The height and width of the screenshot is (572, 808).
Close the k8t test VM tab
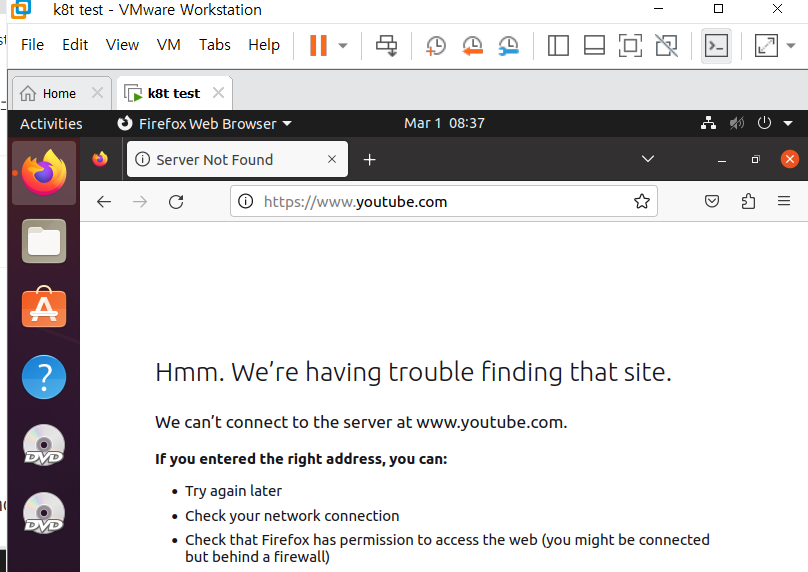(218, 93)
